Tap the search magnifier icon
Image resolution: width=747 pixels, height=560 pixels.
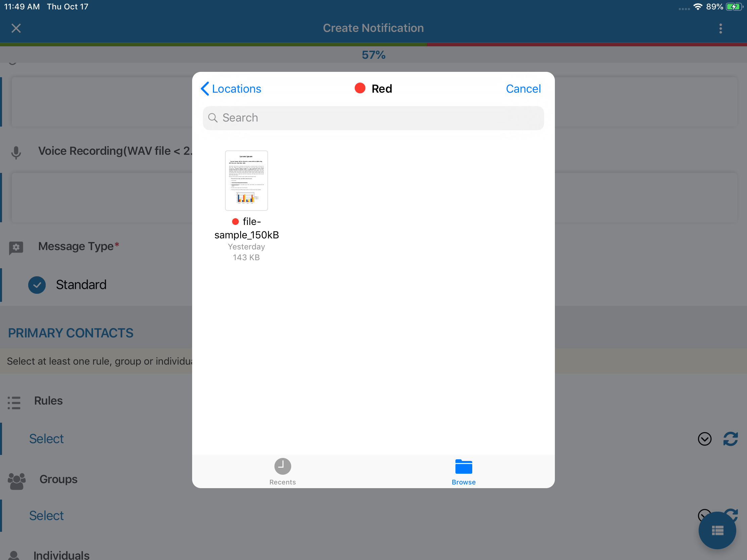(x=213, y=118)
